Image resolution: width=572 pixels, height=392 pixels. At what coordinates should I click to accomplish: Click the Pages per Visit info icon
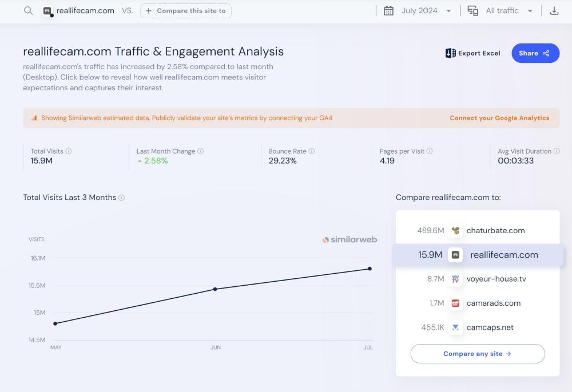(430, 151)
